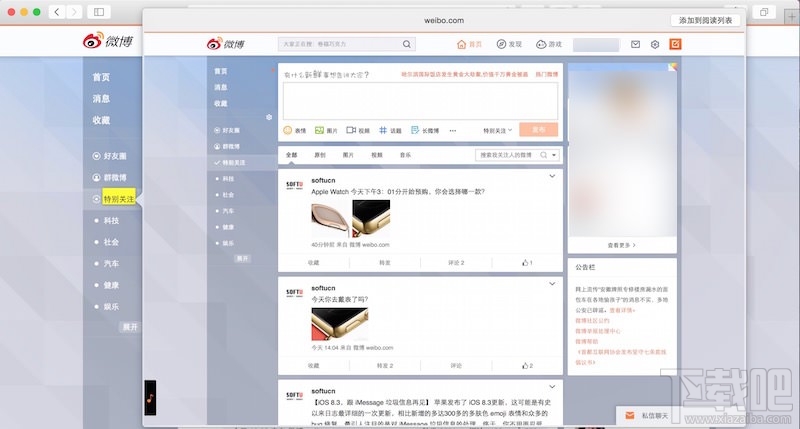Select 首页 in the background page sidebar
The width and height of the screenshot is (800, 429).
pyautogui.click(x=101, y=77)
